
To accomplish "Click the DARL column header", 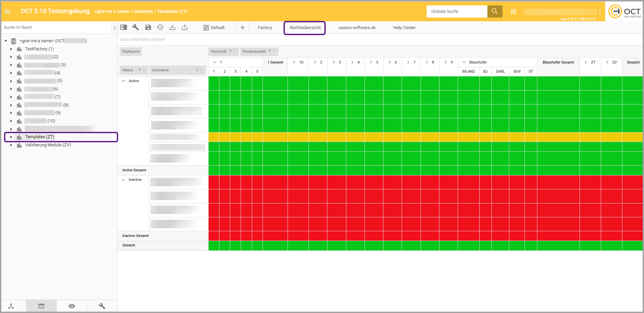I will coord(500,71).
